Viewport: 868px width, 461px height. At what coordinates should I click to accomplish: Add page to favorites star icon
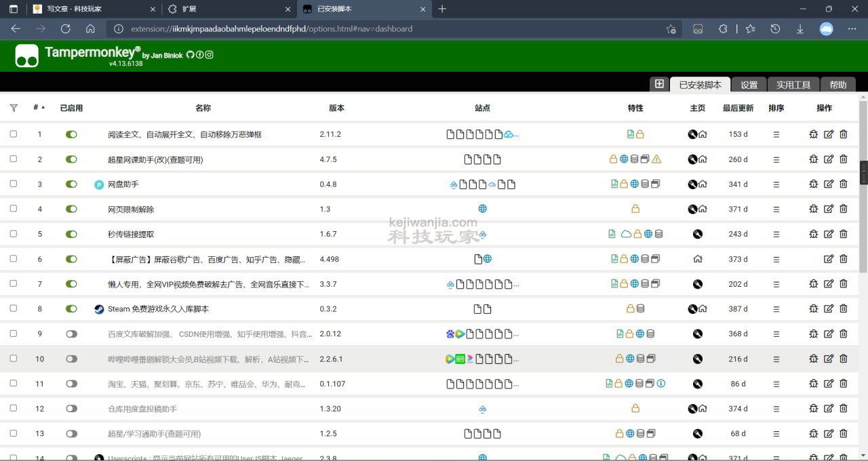[x=671, y=29]
